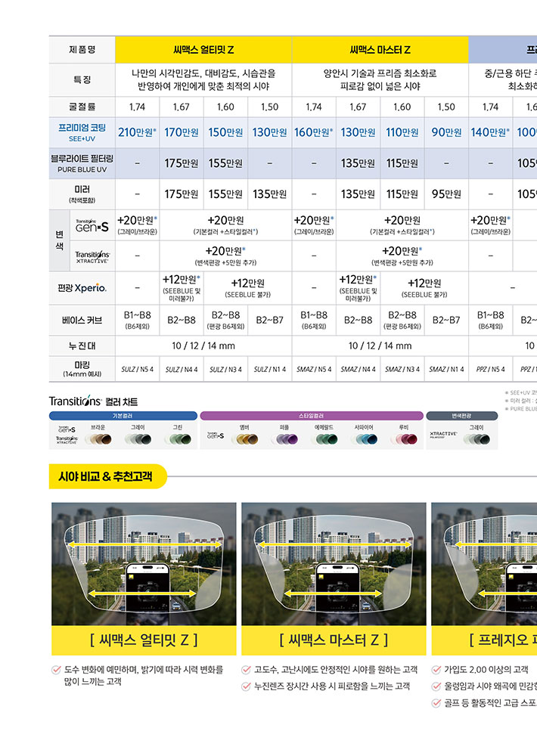
Task: Click the '95만원' mirror price cell
Action: [x=446, y=194]
